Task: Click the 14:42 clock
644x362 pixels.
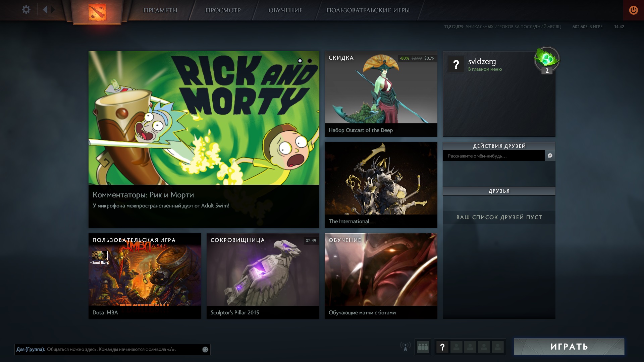Action: pos(619,27)
